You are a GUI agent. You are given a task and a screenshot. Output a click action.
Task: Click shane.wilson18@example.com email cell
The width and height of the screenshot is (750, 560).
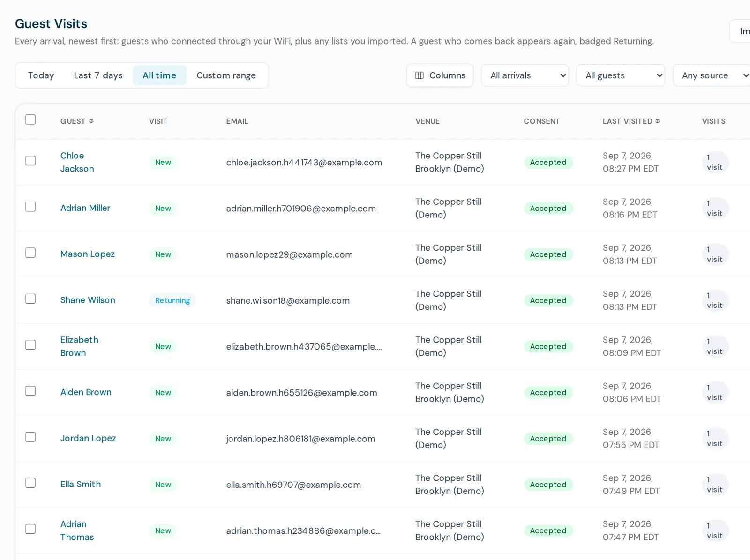tap(288, 300)
